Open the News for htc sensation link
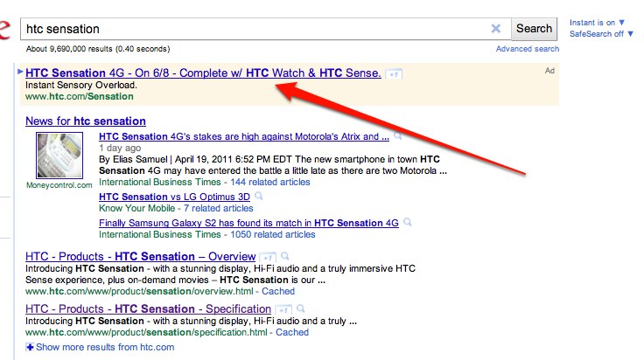The width and height of the screenshot is (644, 360). (x=86, y=121)
